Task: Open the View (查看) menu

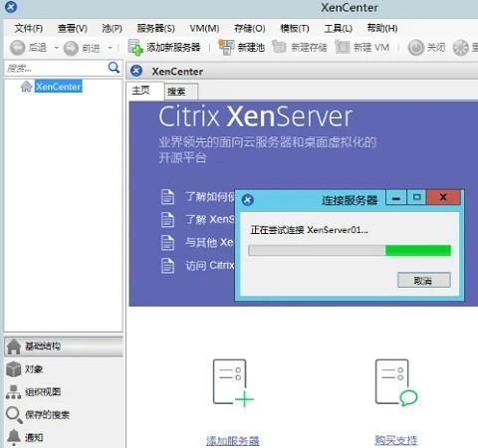Action: (x=73, y=29)
